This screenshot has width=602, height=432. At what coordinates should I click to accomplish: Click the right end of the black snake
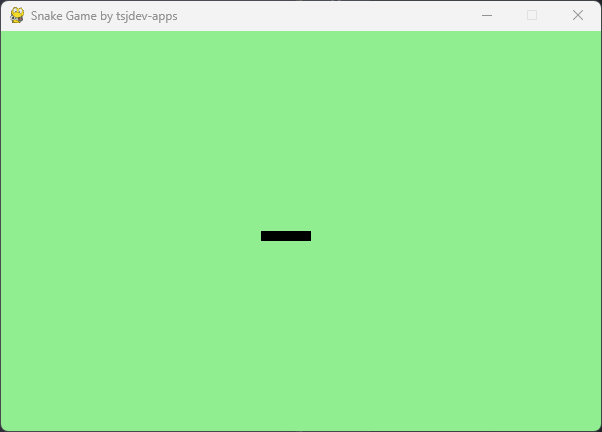[x=306, y=236]
